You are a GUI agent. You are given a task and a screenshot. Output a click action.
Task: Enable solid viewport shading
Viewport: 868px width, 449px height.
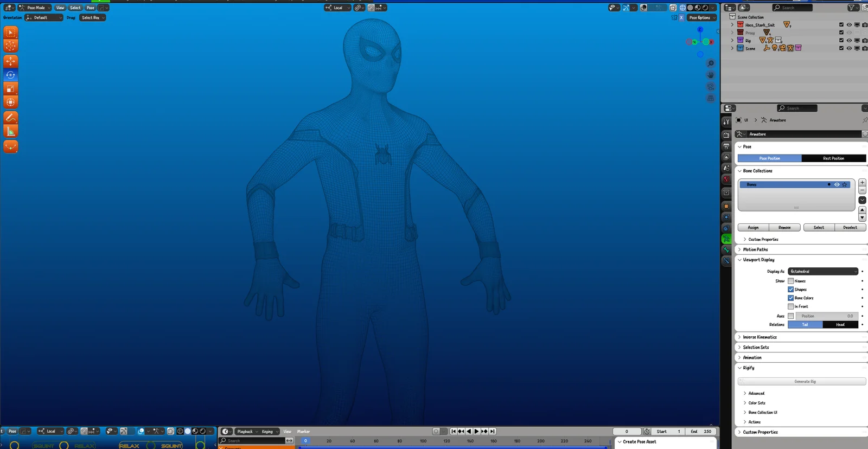(690, 8)
